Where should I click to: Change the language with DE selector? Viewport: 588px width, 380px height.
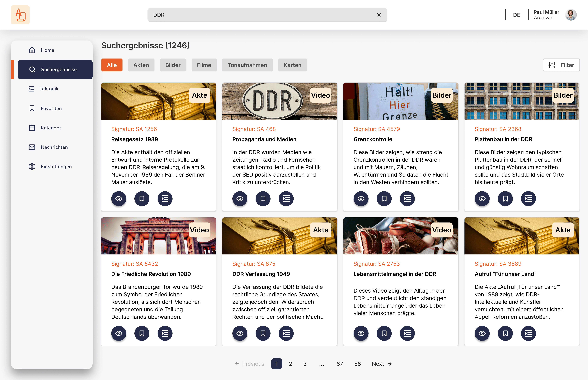(x=516, y=15)
